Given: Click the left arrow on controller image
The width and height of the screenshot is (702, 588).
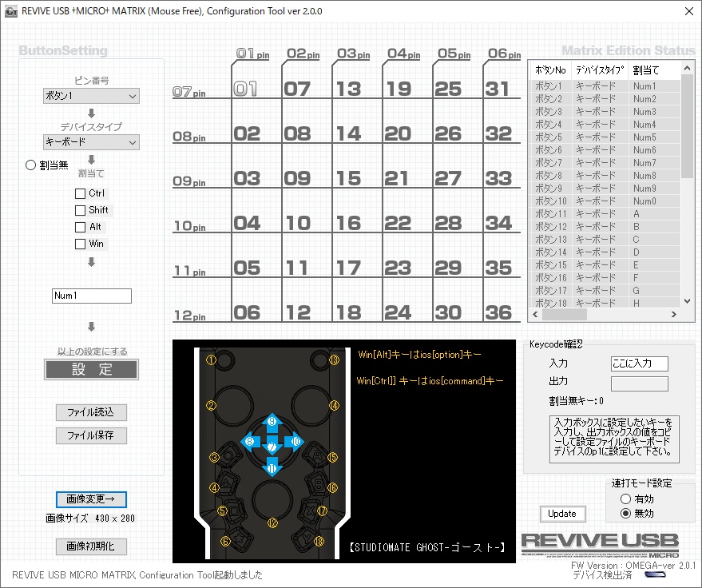Looking at the screenshot, I should [251, 441].
